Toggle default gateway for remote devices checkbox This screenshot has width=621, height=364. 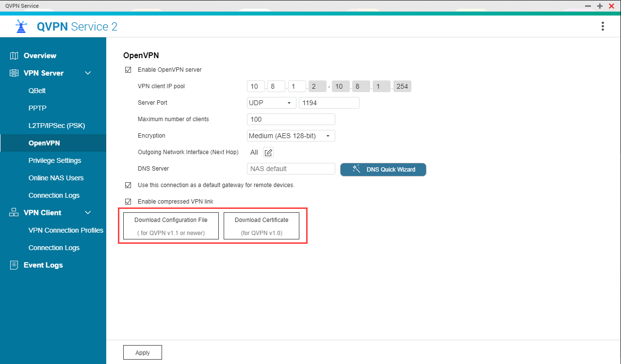click(128, 185)
